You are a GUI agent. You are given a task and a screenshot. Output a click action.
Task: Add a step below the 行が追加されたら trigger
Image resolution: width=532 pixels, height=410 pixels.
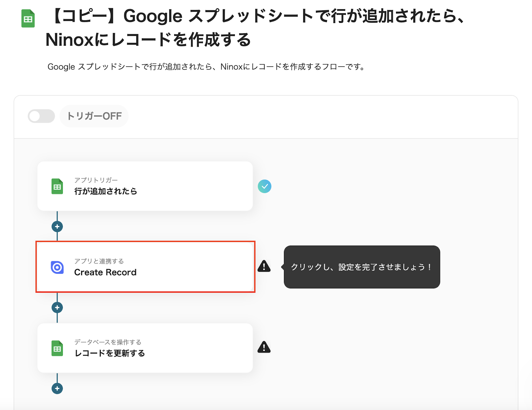[57, 227]
